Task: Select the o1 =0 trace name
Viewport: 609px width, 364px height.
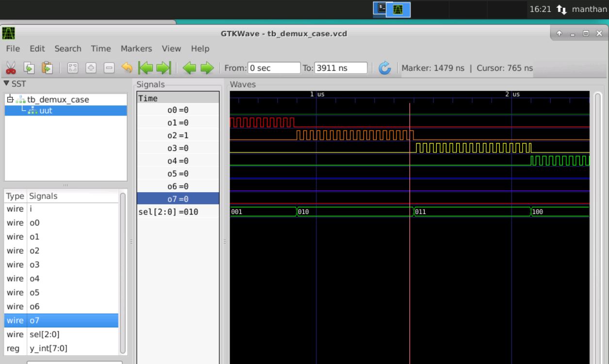Action: [x=178, y=123]
